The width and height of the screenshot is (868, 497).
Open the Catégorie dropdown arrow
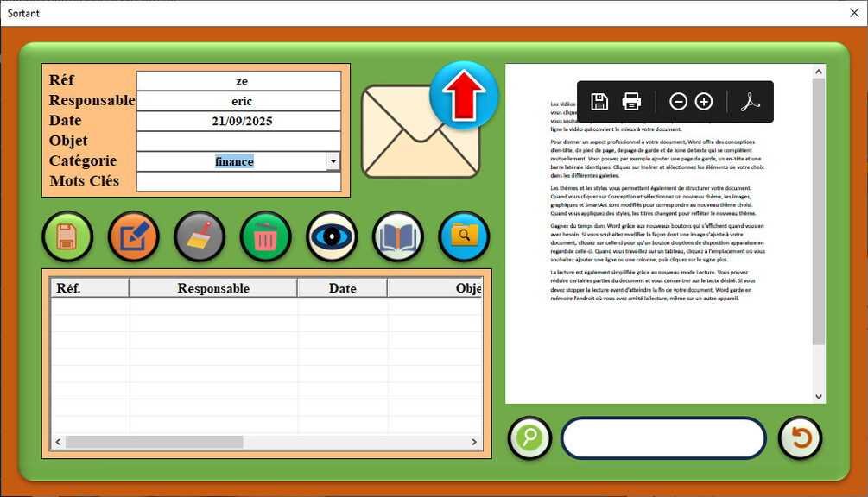pos(333,161)
